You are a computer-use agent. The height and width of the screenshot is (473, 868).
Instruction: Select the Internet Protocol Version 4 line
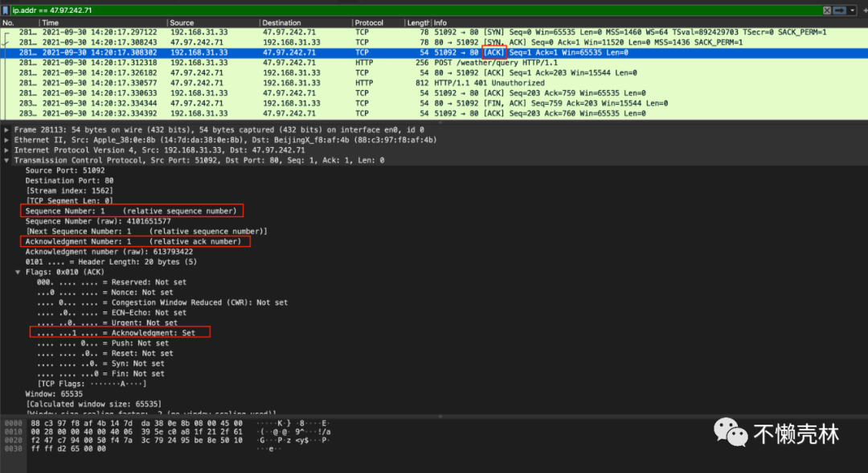point(159,150)
